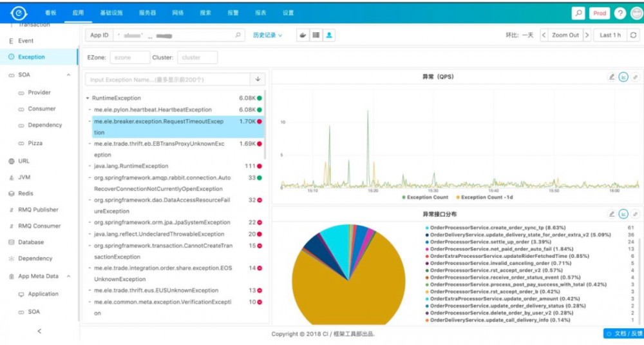Open the 看板 top menu
Screen dimensions: 644x345
(50, 13)
